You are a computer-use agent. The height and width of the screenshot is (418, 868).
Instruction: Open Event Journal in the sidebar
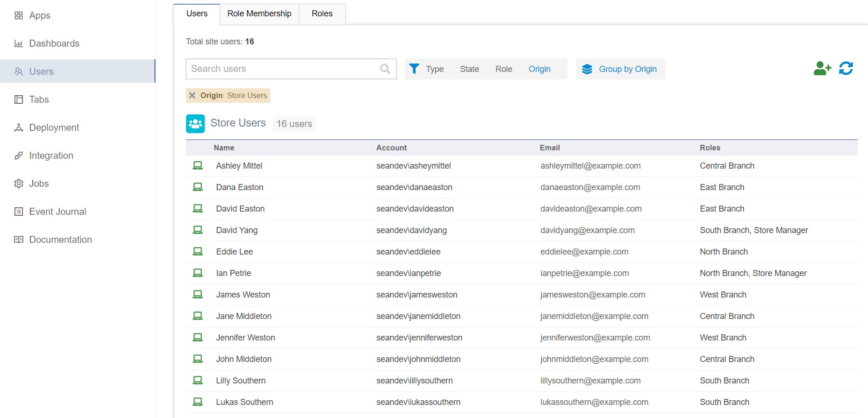coord(57,212)
